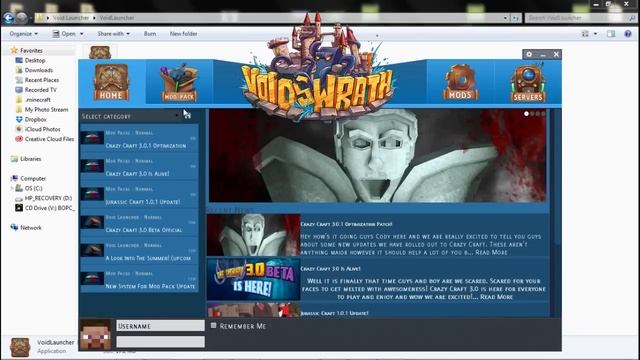The width and height of the screenshot is (640, 360).
Task: Click Read More on Optimization Patch article
Action: (x=491, y=252)
